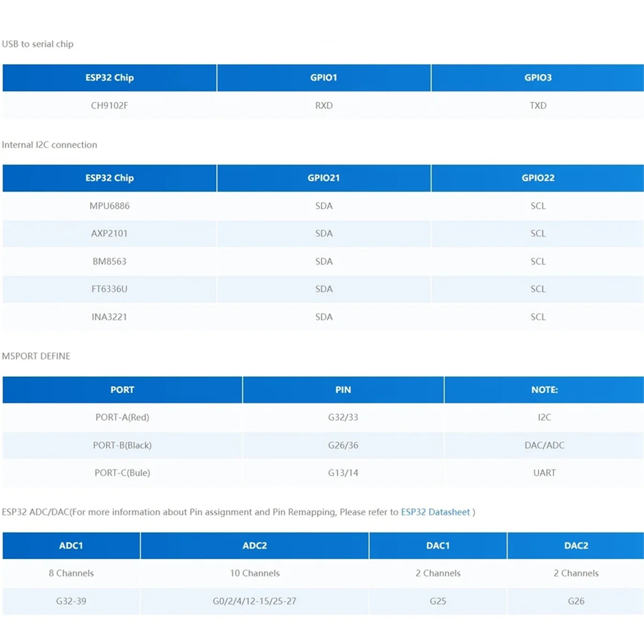Select the PORT-C(Bule) cell
644x644 pixels.
tap(122, 473)
